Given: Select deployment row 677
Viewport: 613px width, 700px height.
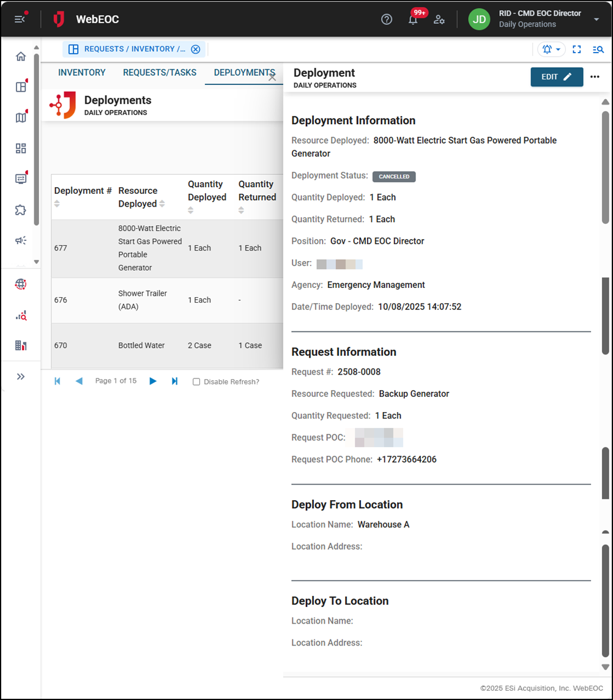Looking at the screenshot, I should [x=168, y=248].
